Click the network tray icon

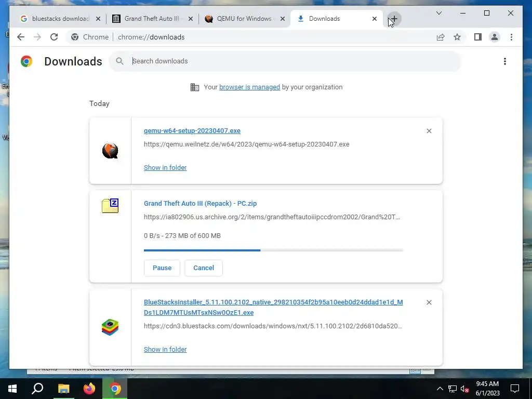[x=453, y=389]
